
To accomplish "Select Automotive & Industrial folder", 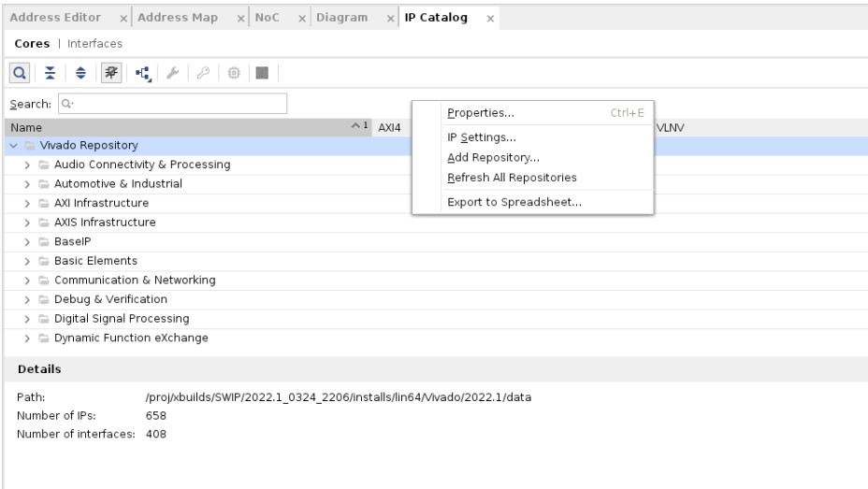I will click(x=118, y=184).
